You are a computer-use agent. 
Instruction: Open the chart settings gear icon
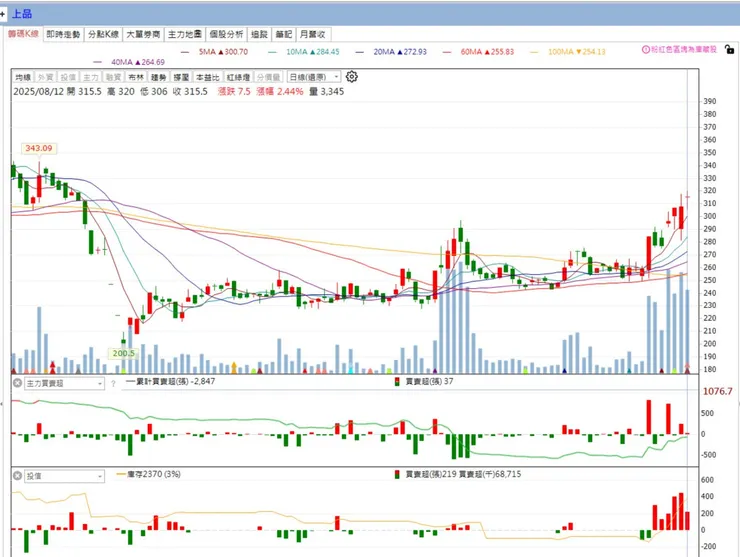click(352, 76)
